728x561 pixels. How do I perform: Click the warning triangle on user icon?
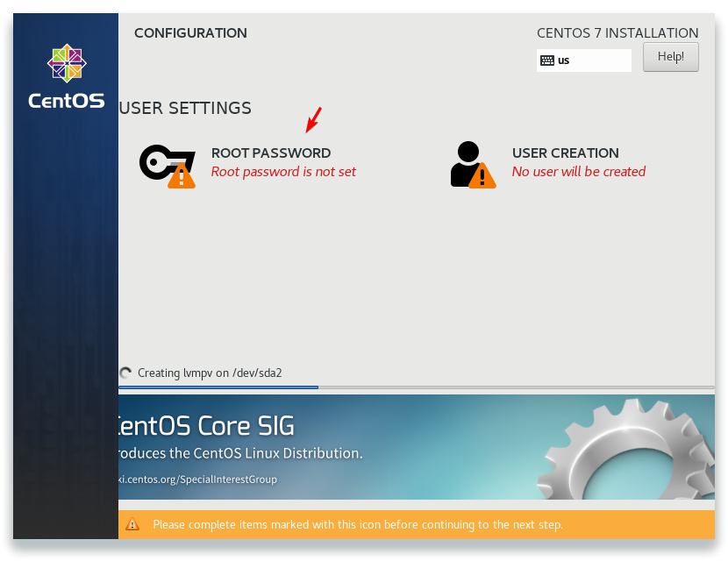[x=482, y=175]
